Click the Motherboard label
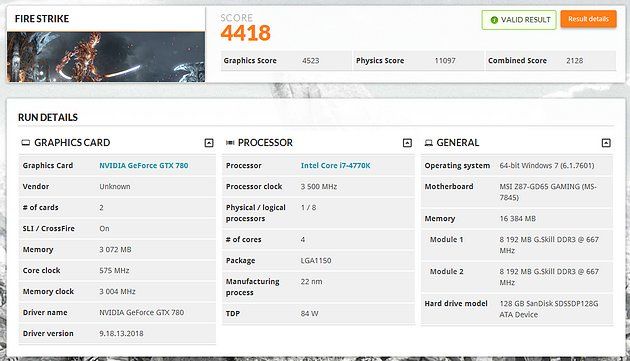 click(x=449, y=187)
